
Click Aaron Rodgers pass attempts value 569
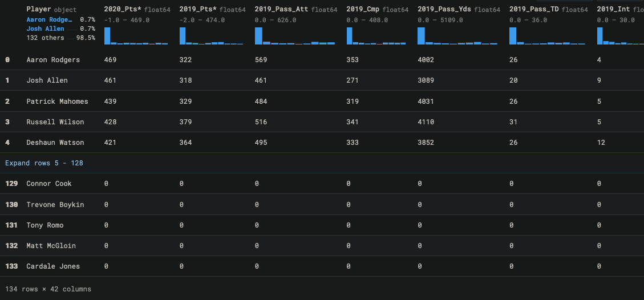[x=261, y=60]
